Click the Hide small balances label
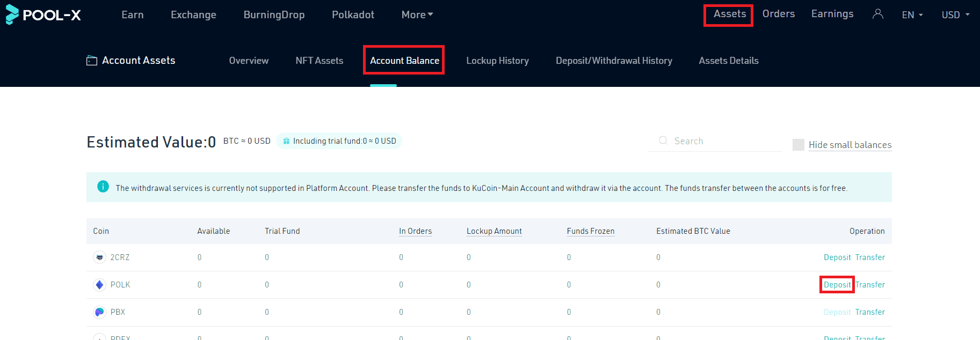The height and width of the screenshot is (340, 980). point(850,145)
